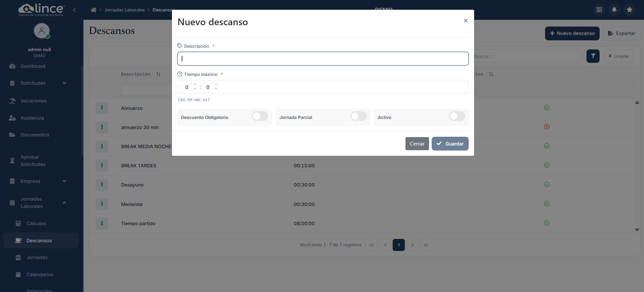Open row actions menu for Tiempo partido
The height and width of the screenshot is (292, 644).
pos(102,223)
